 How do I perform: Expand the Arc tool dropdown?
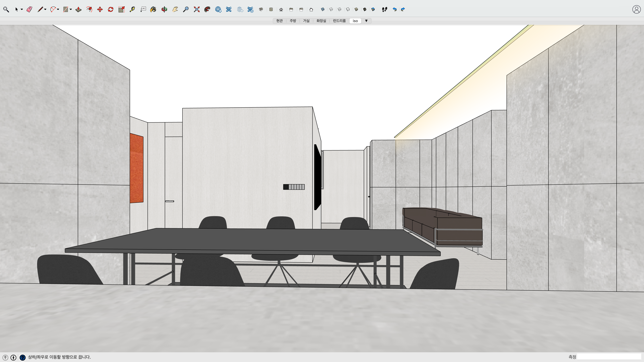[58, 10]
